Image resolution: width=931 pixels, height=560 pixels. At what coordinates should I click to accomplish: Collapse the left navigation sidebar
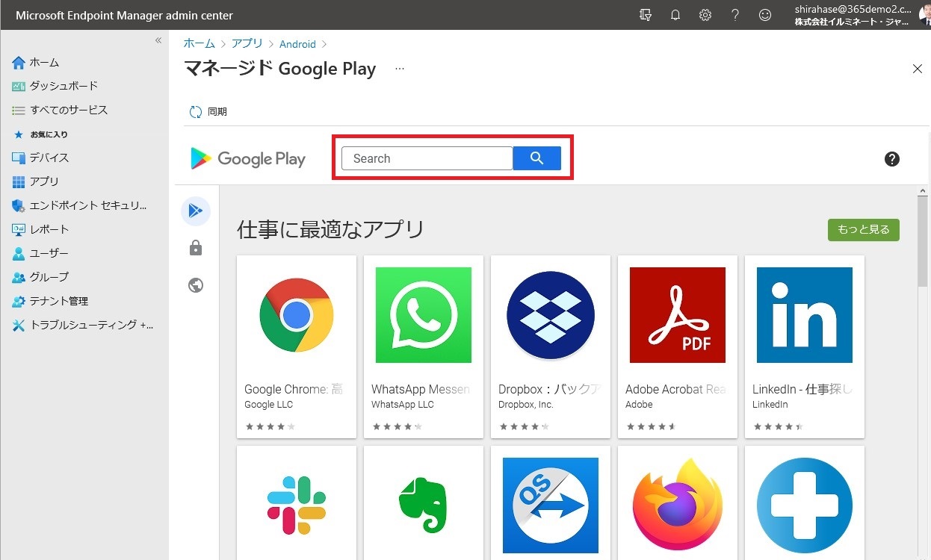[x=158, y=40]
